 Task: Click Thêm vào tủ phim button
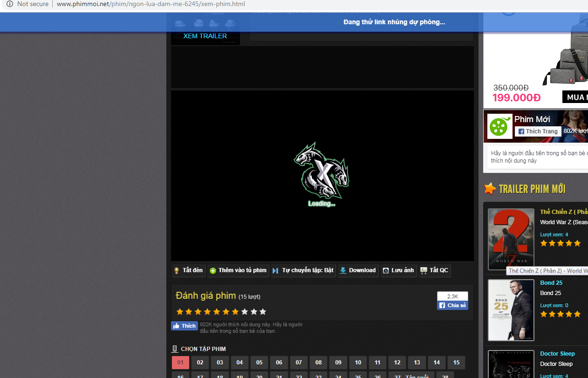tap(238, 270)
